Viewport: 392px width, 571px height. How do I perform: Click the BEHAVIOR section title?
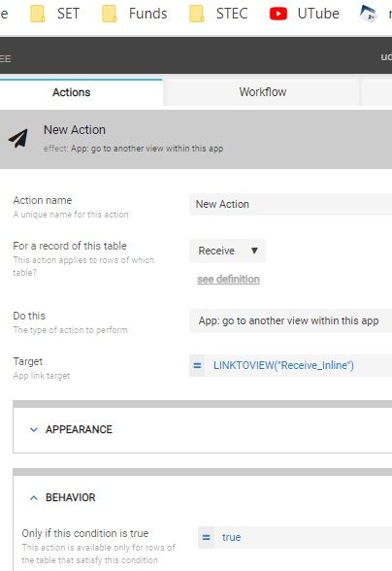[x=70, y=498]
